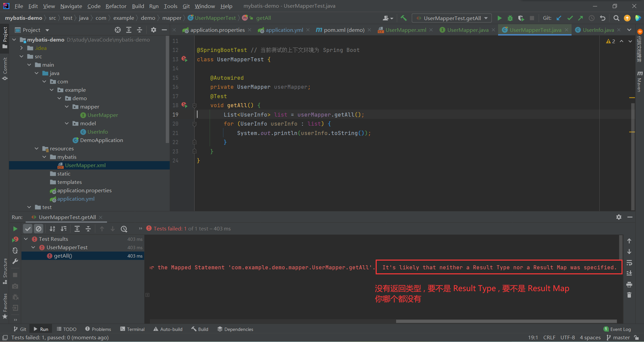Toggle auto-test rerun icon in Run panel
This screenshot has width=644, height=342.
pos(15,251)
